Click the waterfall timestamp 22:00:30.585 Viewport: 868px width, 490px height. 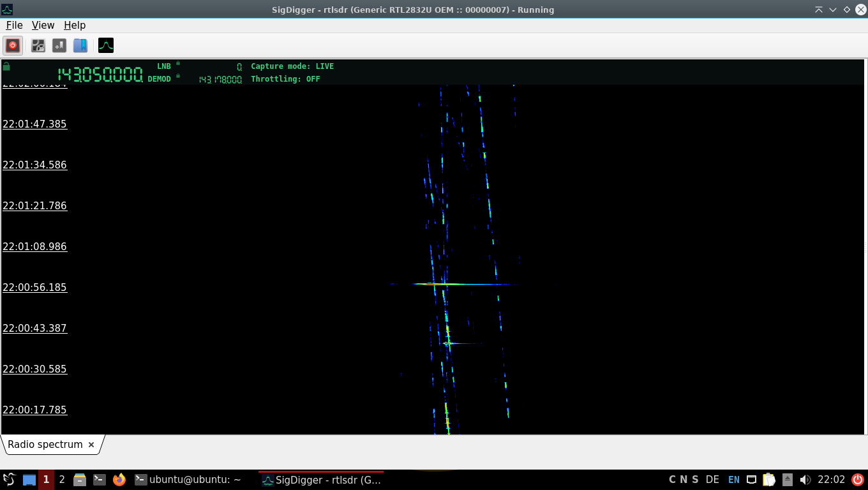coord(34,369)
